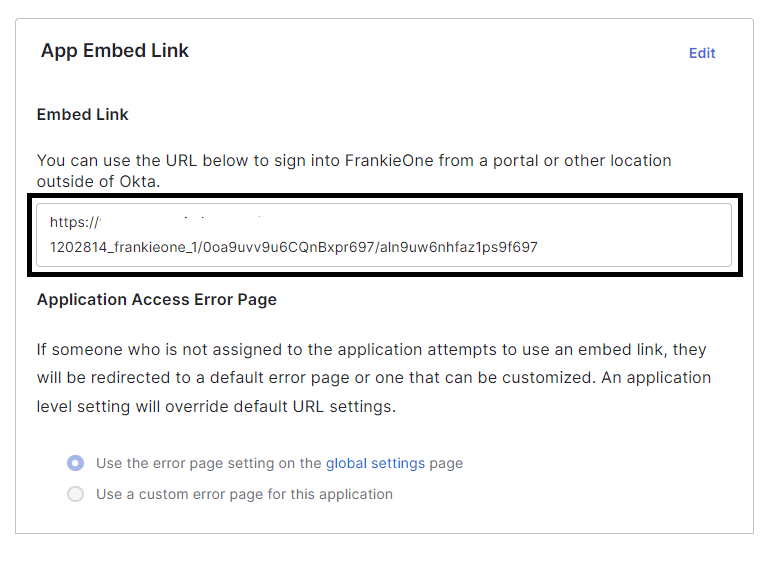Click the Edit link for App Embed Link
779x561 pixels.
(702, 53)
